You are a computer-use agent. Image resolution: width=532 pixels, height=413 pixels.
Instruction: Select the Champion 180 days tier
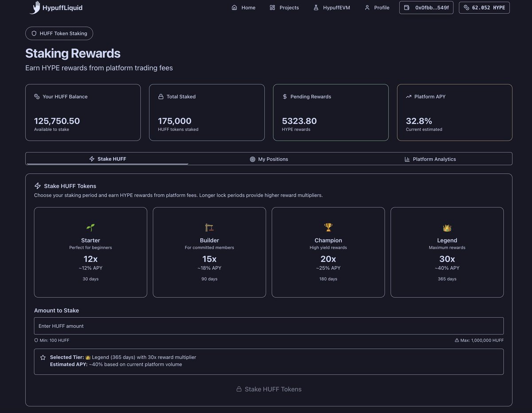pos(328,252)
